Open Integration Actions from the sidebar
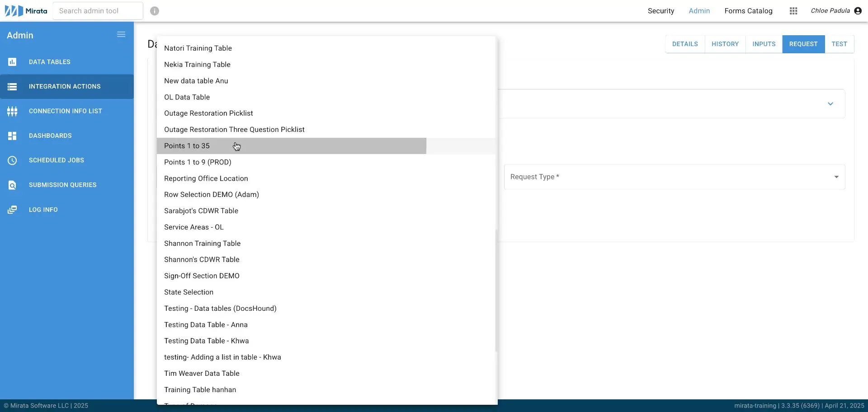Screen dimensions: 868x412 point(12,86)
